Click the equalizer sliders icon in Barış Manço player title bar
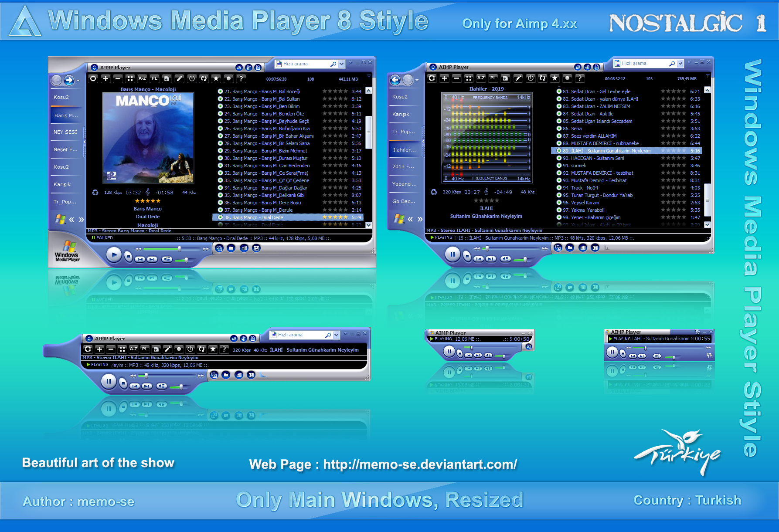This screenshot has width=779, height=532. pos(248,68)
